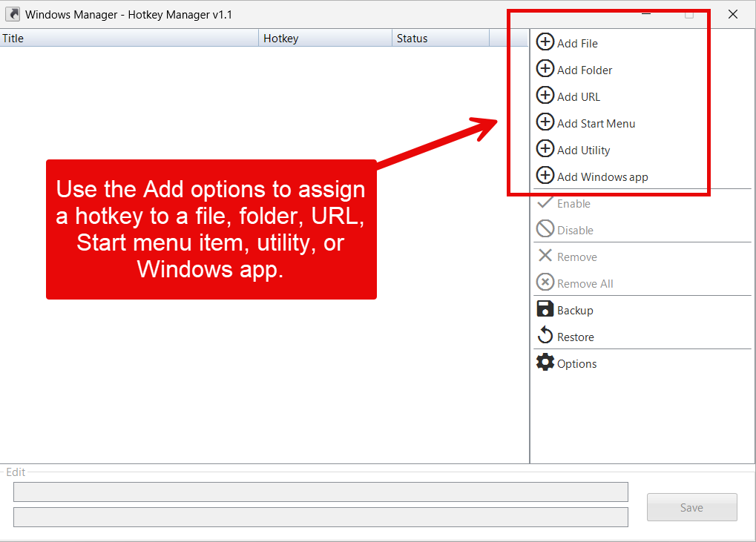Open the Options text entry

[576, 364]
